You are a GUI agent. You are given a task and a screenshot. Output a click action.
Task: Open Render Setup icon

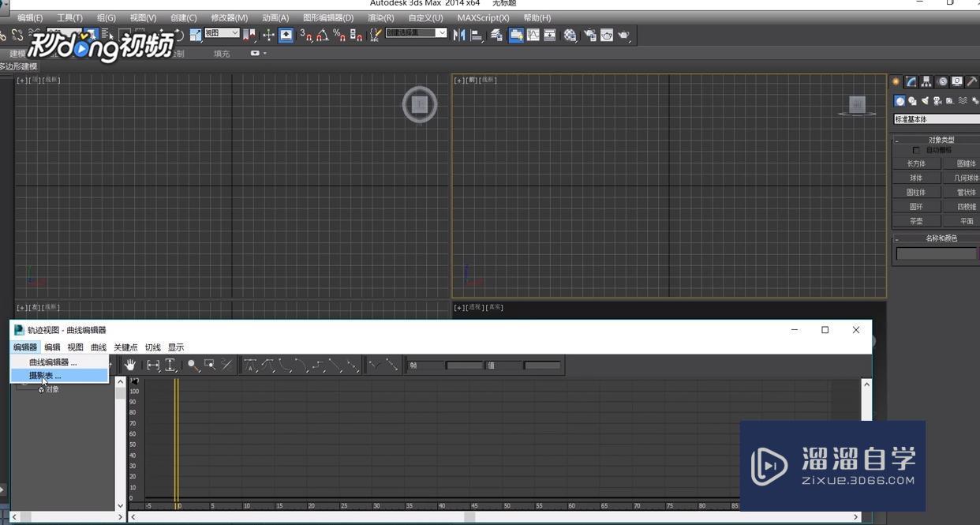pyautogui.click(x=589, y=35)
